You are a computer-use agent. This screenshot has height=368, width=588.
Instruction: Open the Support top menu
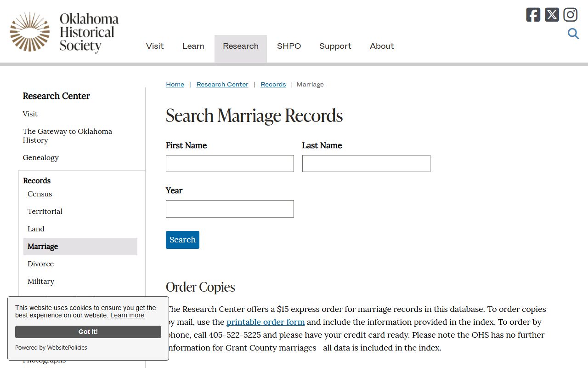click(x=335, y=46)
